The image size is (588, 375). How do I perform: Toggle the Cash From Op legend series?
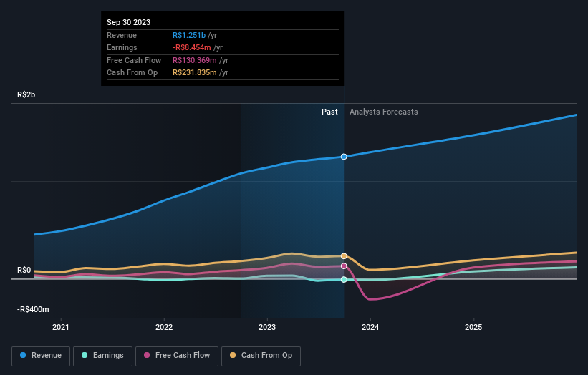coord(261,356)
